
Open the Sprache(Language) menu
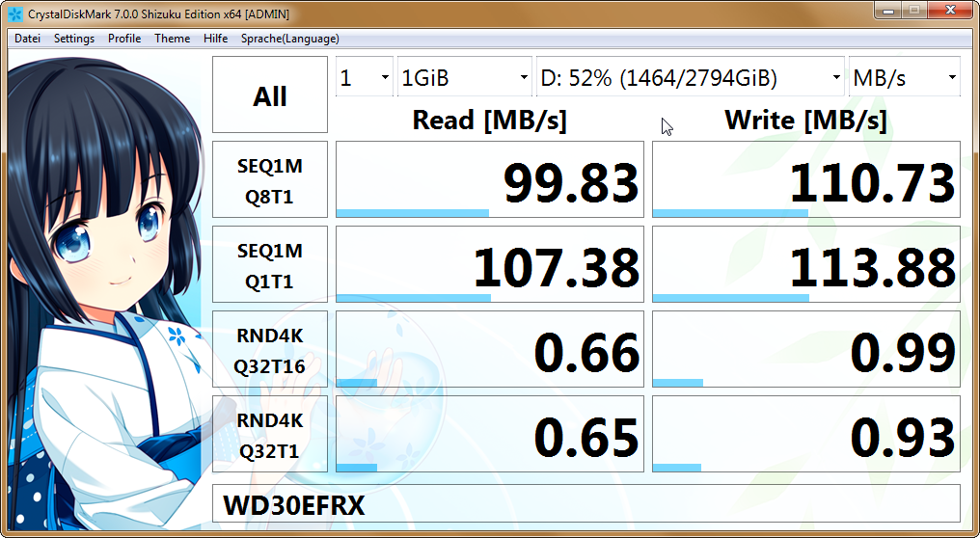click(290, 39)
